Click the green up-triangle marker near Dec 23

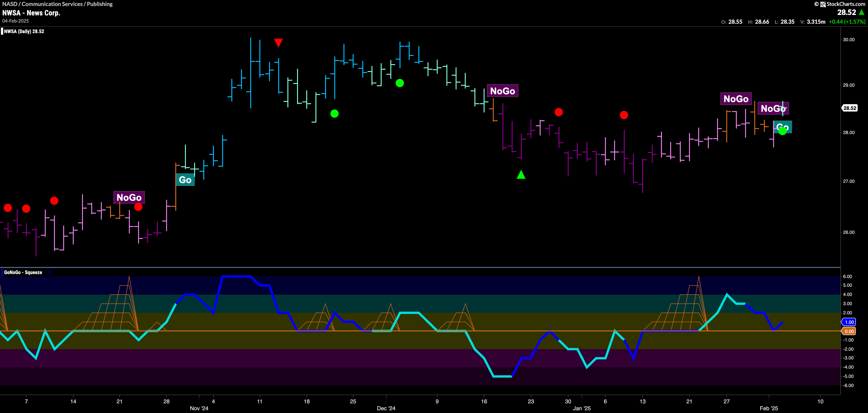(521, 175)
